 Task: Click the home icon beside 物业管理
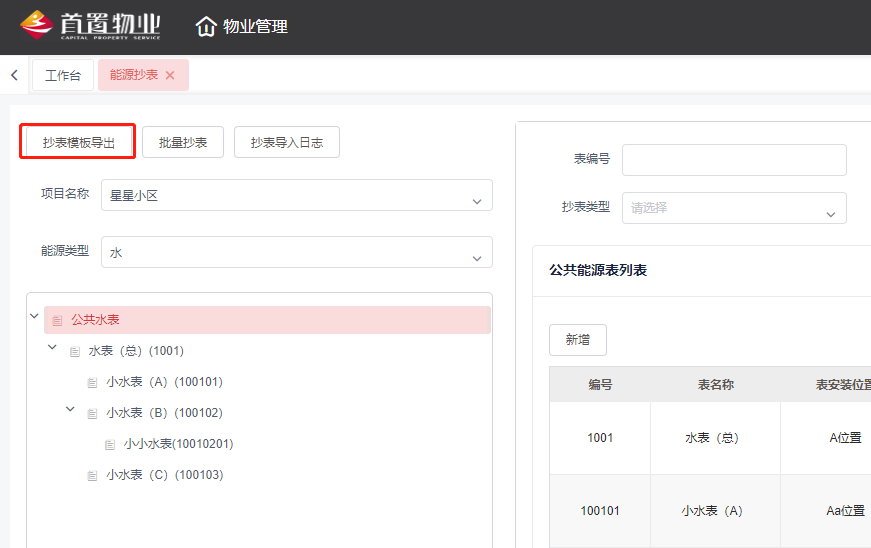pos(206,26)
